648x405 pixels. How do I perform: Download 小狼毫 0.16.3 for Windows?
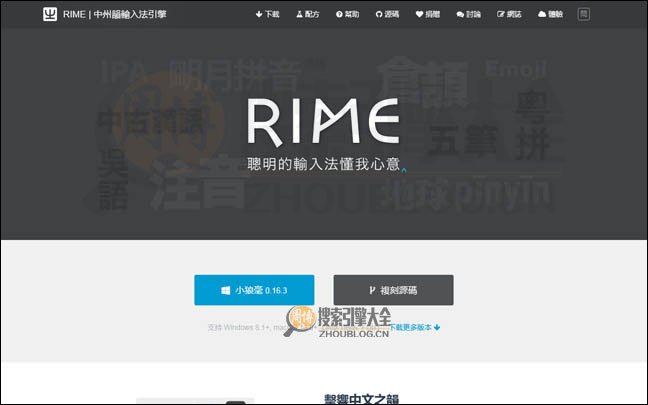coord(254,290)
